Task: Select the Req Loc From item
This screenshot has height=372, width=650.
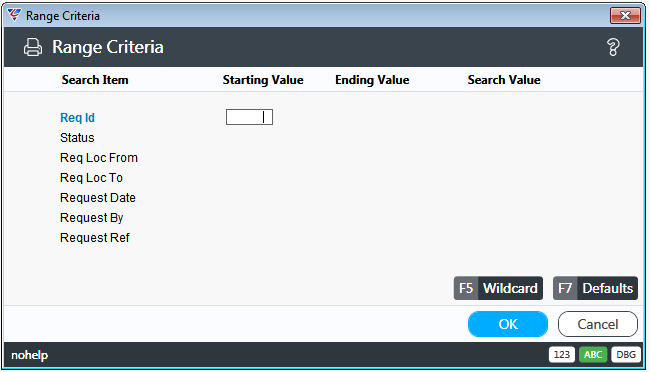Action: coord(99,158)
